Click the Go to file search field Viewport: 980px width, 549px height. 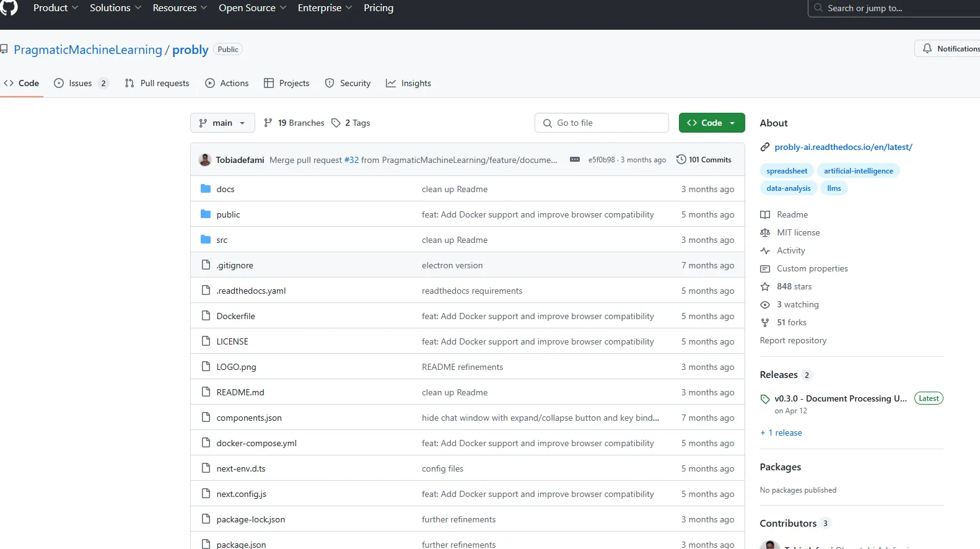602,123
